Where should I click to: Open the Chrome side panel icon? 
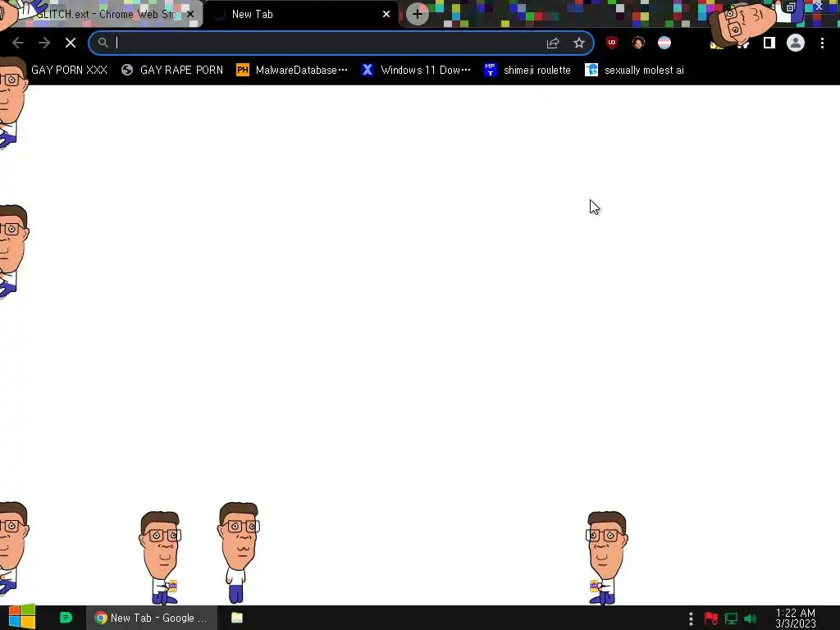click(x=769, y=43)
